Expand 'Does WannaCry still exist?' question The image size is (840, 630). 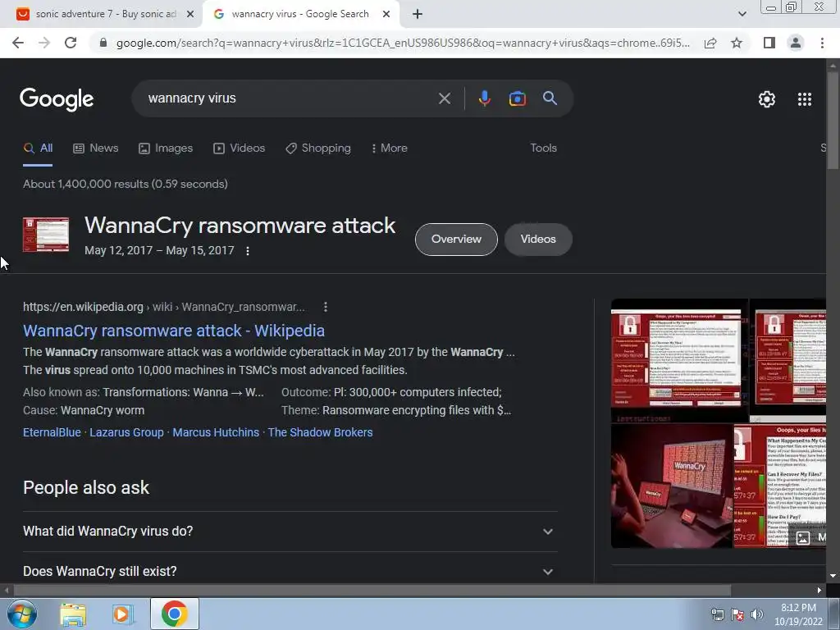click(290, 571)
